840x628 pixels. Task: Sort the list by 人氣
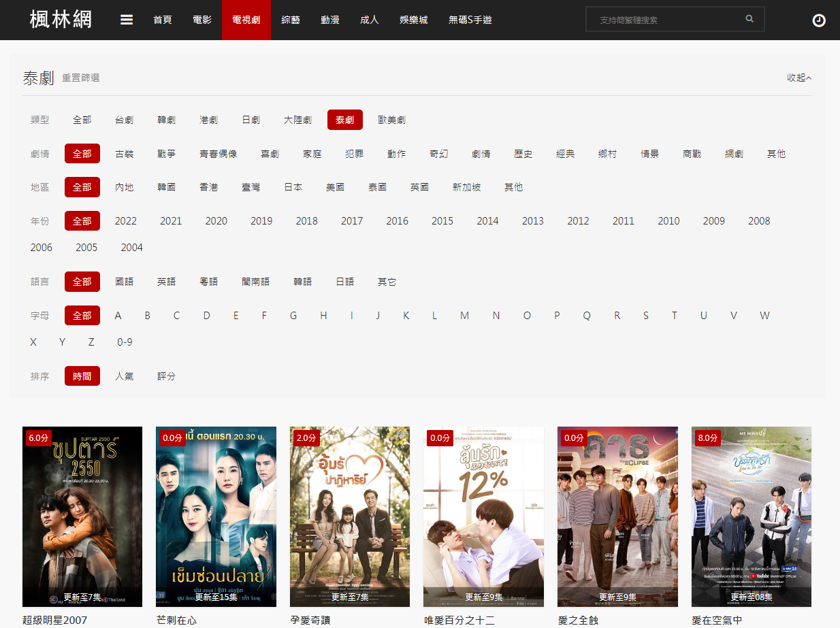[x=124, y=376]
